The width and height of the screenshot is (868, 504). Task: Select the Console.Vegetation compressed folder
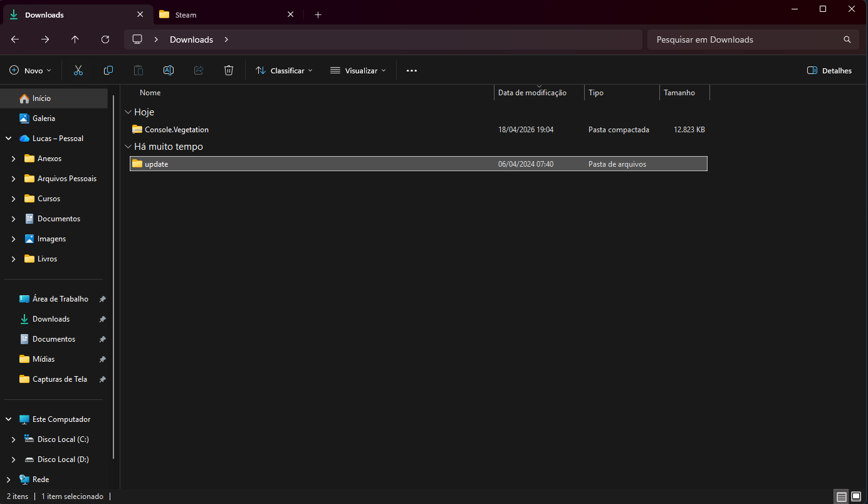(419, 130)
